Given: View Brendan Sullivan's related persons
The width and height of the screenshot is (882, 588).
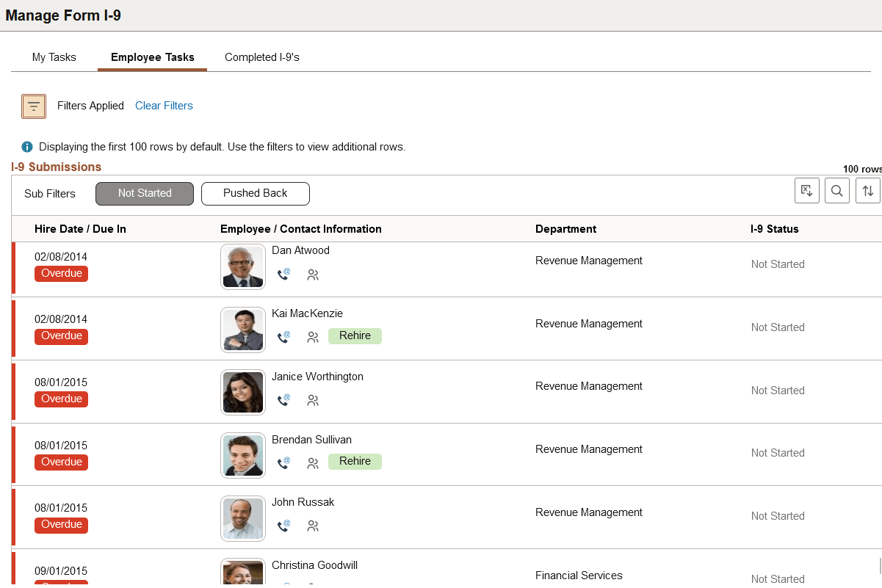Looking at the screenshot, I should point(313,463).
